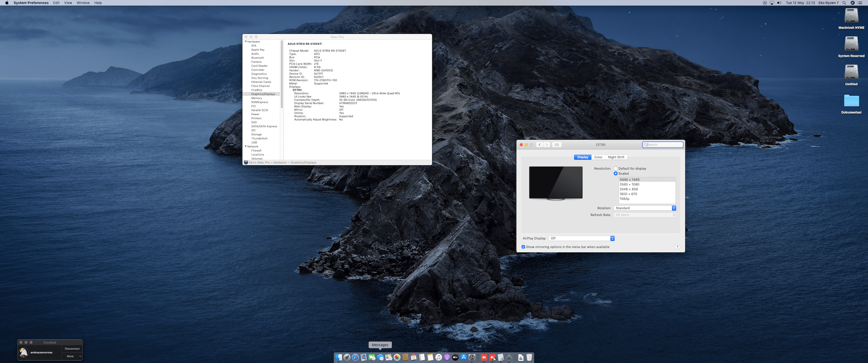
Task: Click the help question mark button
Action: tap(677, 247)
